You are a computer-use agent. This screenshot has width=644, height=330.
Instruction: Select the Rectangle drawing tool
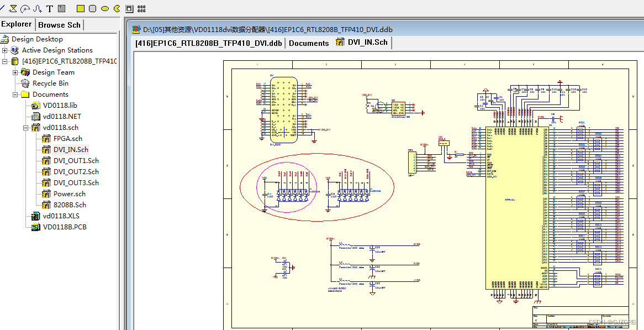[81, 8]
